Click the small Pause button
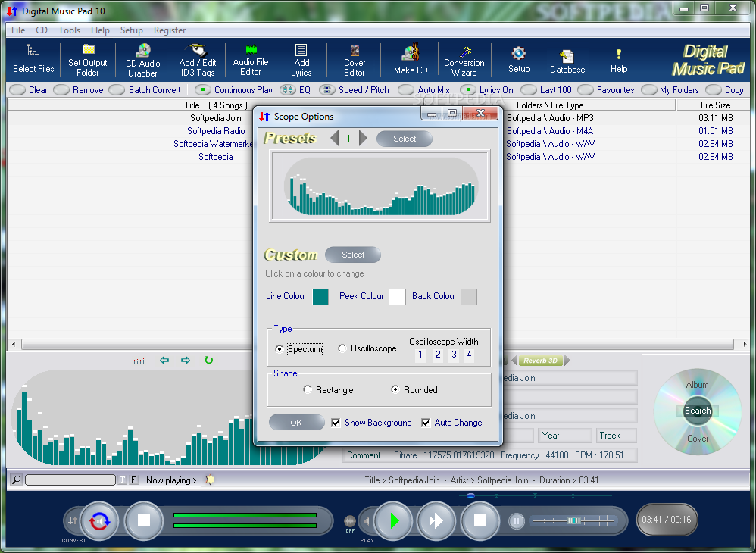 click(x=517, y=521)
